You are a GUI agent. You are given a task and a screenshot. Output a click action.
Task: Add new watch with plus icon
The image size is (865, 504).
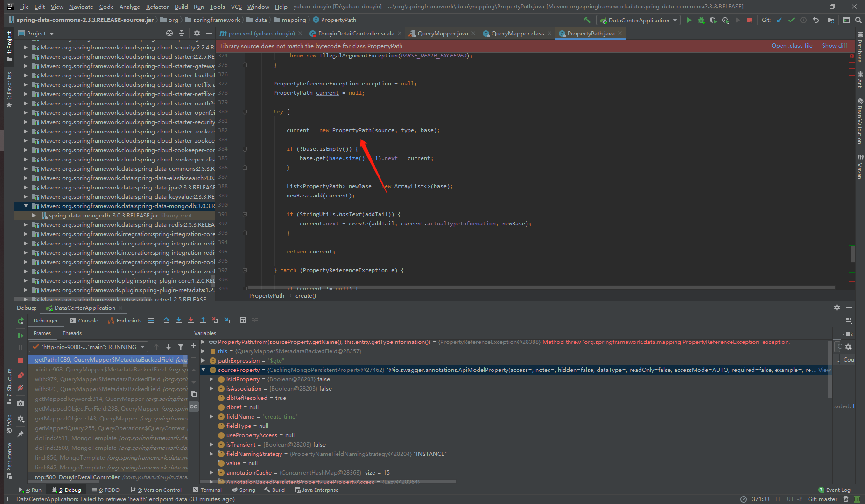pyautogui.click(x=194, y=346)
